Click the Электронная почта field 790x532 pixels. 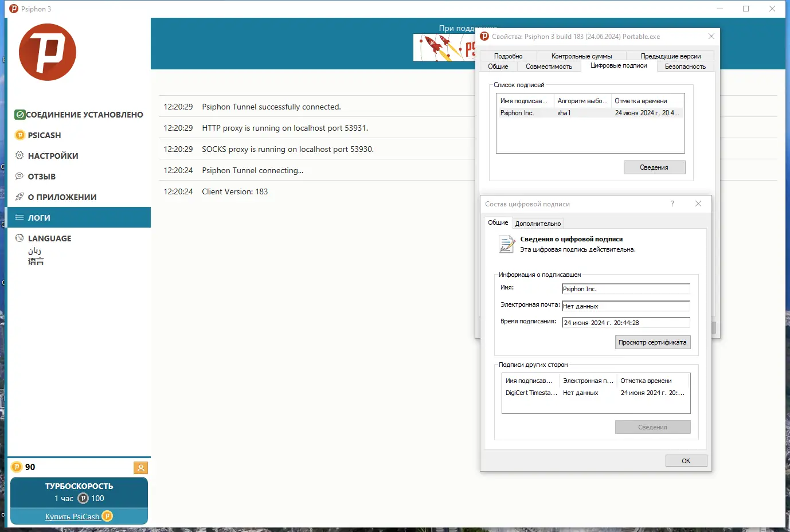click(625, 306)
